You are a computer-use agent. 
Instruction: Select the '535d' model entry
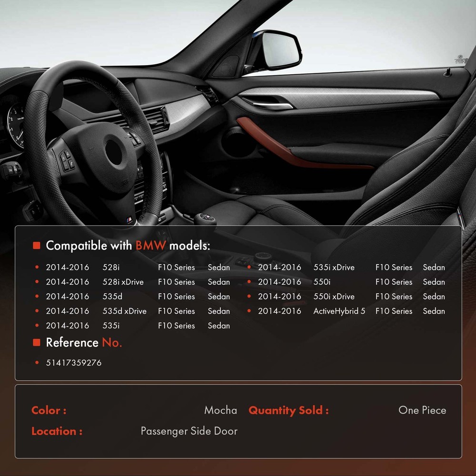tap(112, 296)
